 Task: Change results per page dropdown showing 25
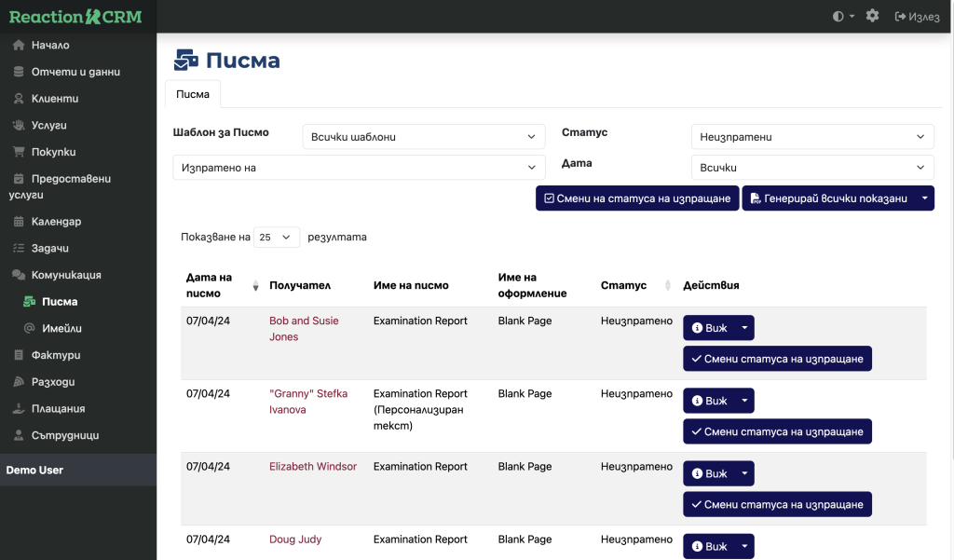tap(277, 238)
